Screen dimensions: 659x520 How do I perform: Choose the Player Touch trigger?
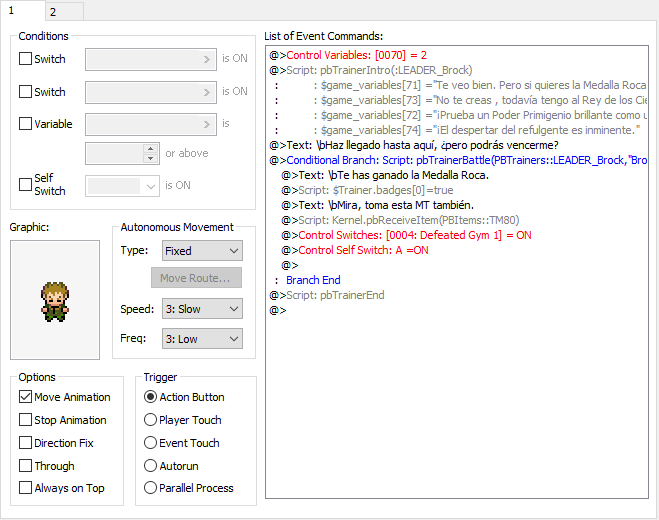151,420
